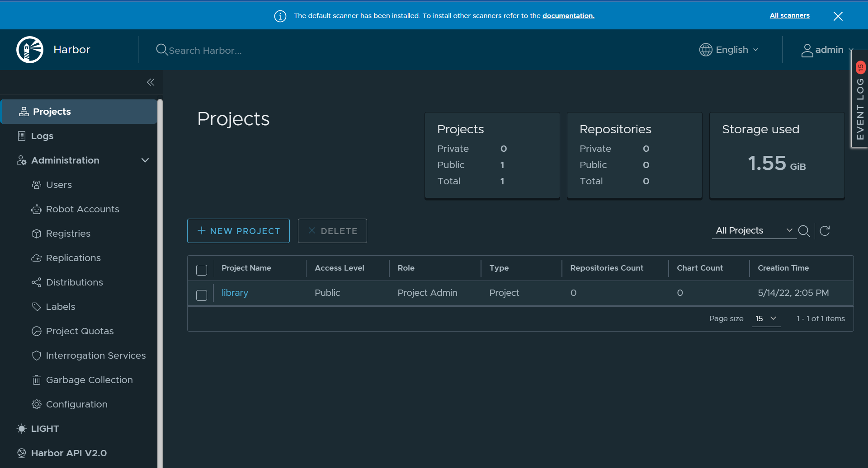The height and width of the screenshot is (468, 868).
Task: Click the project list search icon
Action: pyautogui.click(x=804, y=231)
